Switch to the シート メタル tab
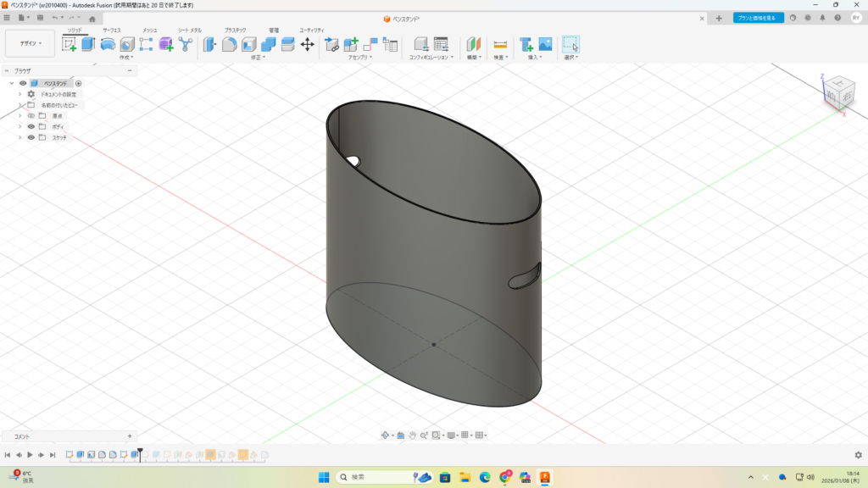The image size is (868, 488). [189, 30]
